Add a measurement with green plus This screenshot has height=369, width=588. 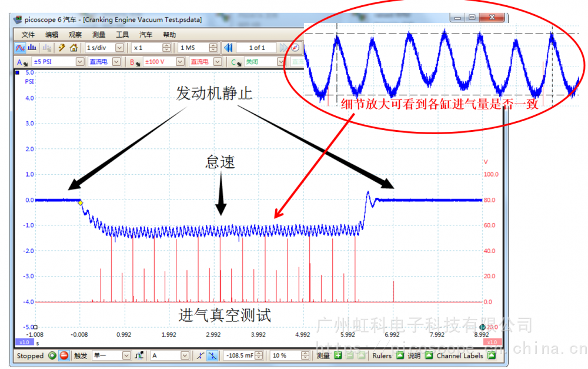pyautogui.click(x=338, y=355)
